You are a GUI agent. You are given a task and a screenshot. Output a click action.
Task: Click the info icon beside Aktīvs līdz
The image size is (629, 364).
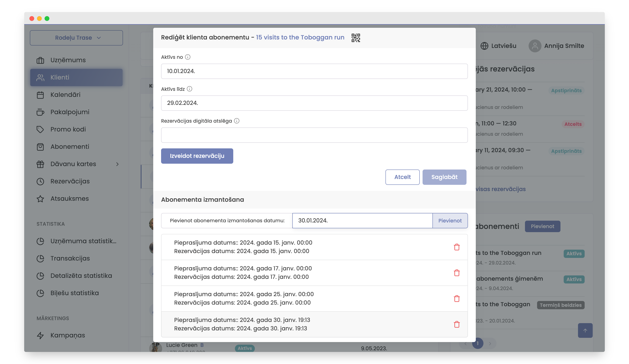click(190, 89)
